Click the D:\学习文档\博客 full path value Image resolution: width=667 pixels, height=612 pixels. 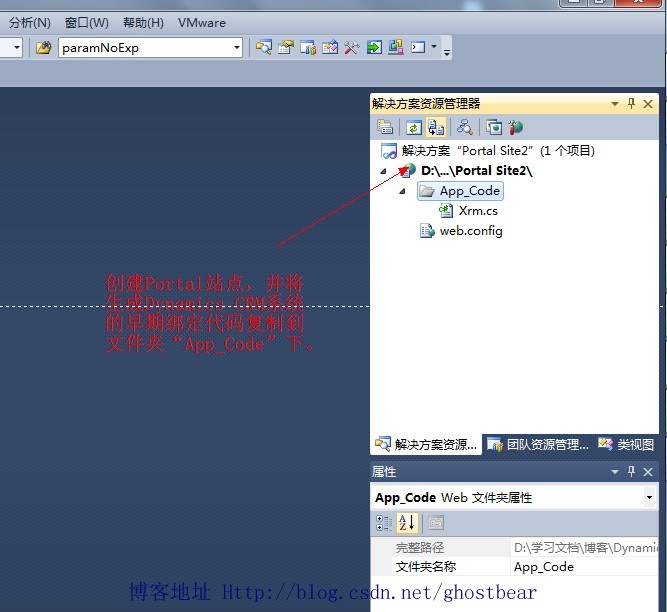pyautogui.click(x=585, y=547)
